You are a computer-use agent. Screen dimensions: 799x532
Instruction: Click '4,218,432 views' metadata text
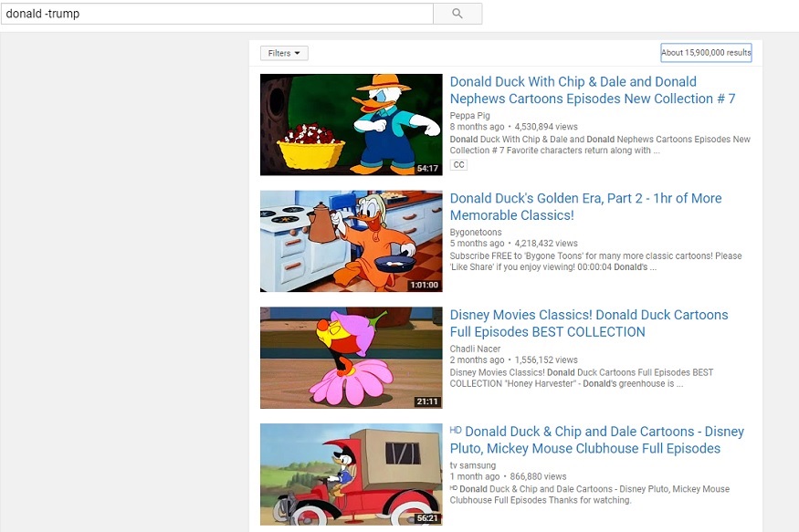(x=546, y=244)
